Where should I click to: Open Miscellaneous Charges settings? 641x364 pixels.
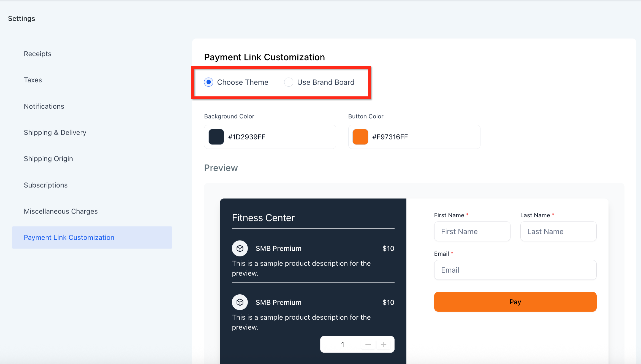(x=61, y=211)
